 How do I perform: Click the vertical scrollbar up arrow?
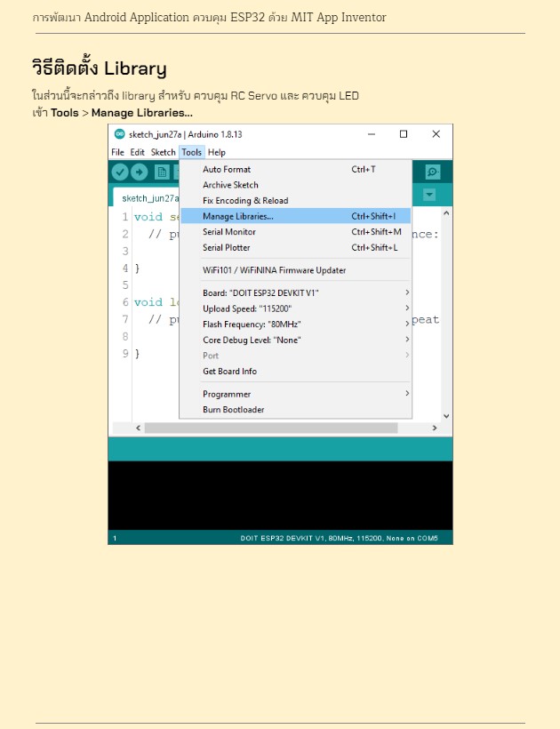[446, 213]
